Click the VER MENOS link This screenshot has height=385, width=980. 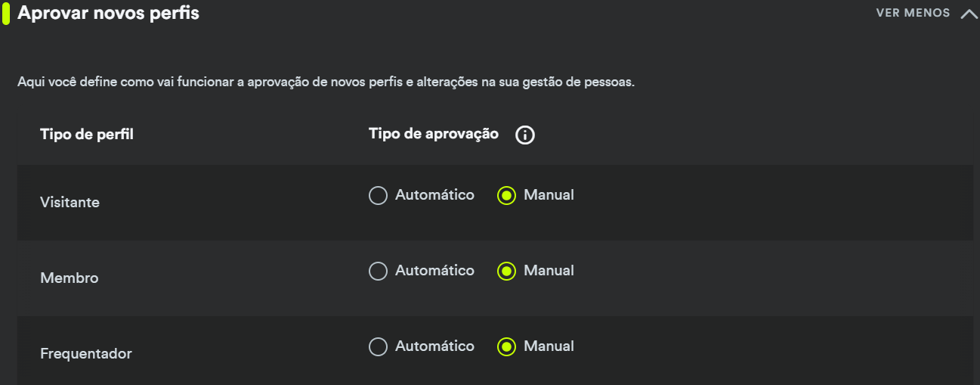click(x=913, y=13)
